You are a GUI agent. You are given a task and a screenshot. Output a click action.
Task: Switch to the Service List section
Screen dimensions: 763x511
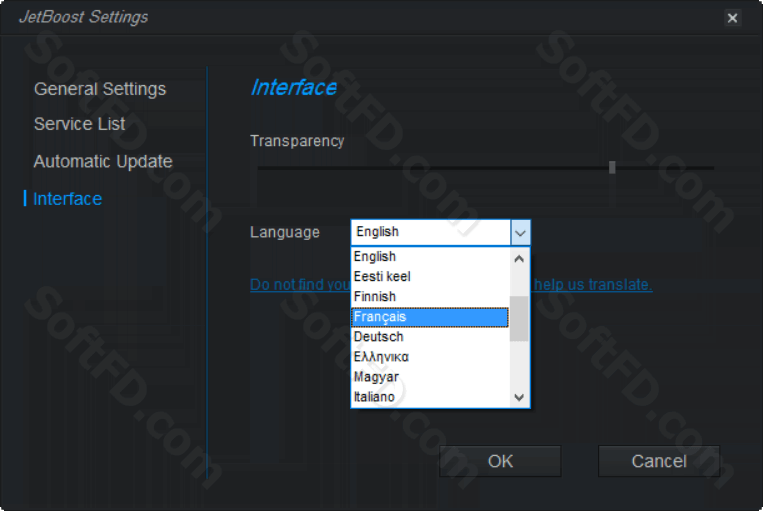click(x=79, y=124)
